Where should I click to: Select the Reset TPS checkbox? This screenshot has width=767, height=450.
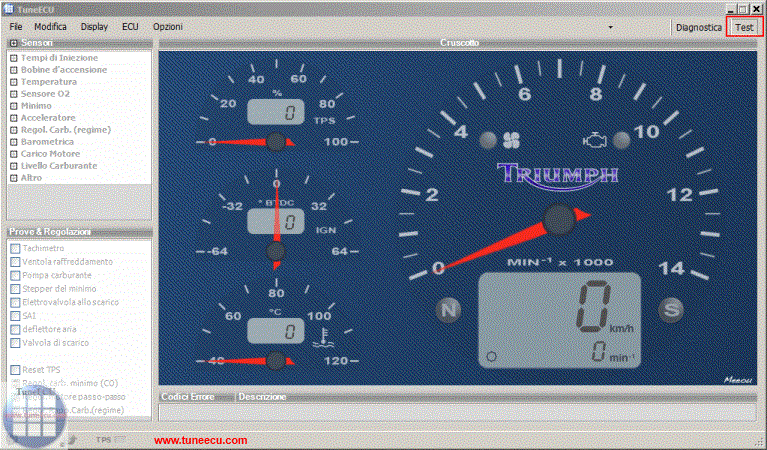click(x=15, y=370)
